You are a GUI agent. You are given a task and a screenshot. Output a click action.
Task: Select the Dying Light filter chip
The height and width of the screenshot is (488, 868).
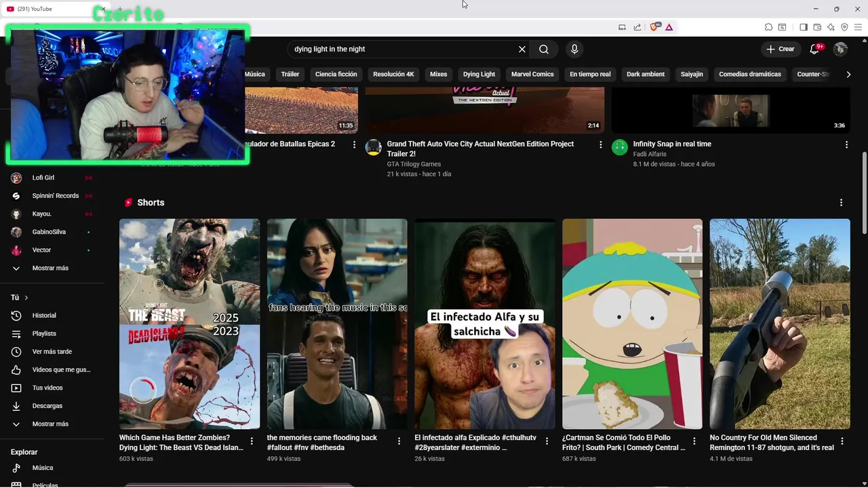click(479, 75)
